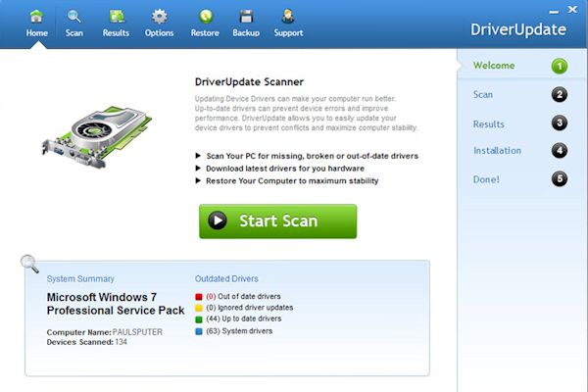Image resolution: width=588 pixels, height=392 pixels.
Task: Open the Home house icon
Action: coord(36,17)
